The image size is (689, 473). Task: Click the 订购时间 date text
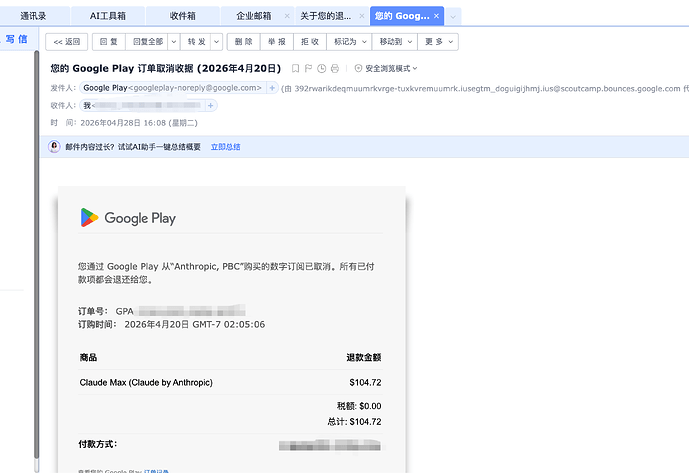tap(195, 324)
